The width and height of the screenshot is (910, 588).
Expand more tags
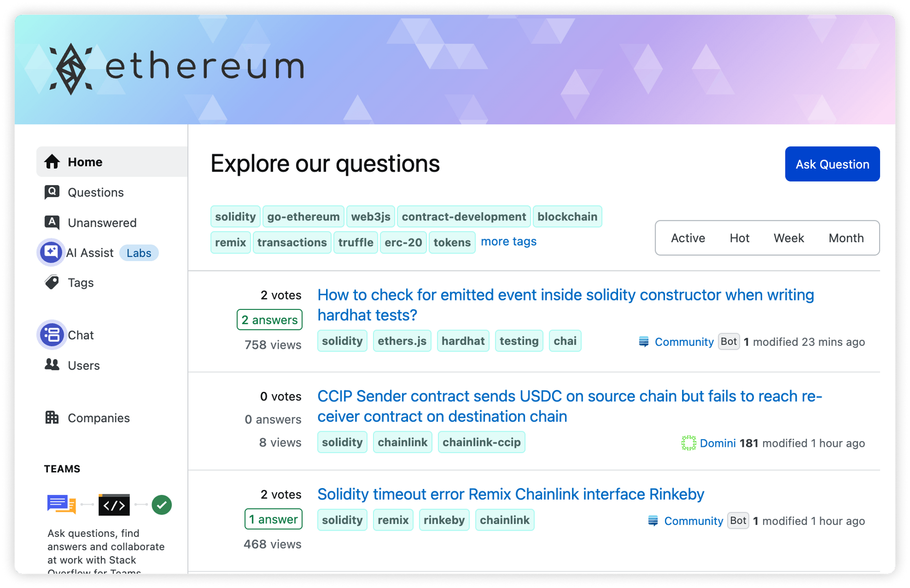point(509,242)
